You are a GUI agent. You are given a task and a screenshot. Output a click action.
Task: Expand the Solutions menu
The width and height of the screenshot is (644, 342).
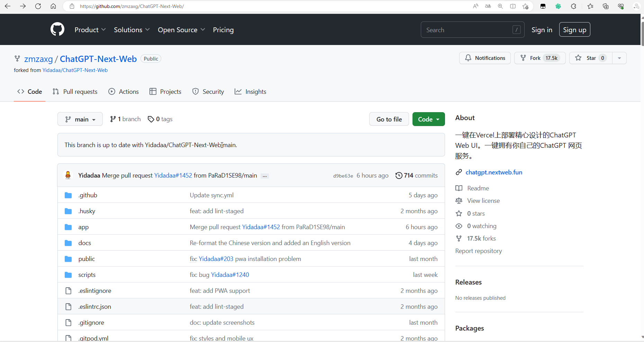(132, 30)
